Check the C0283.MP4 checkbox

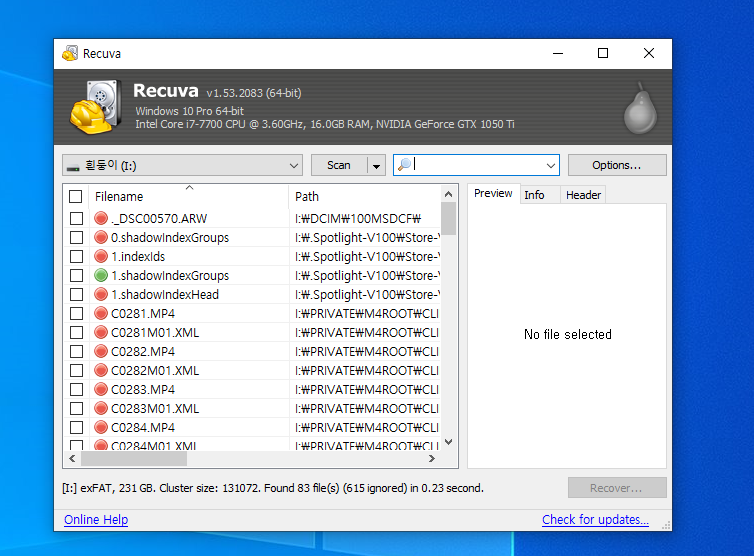(76, 390)
